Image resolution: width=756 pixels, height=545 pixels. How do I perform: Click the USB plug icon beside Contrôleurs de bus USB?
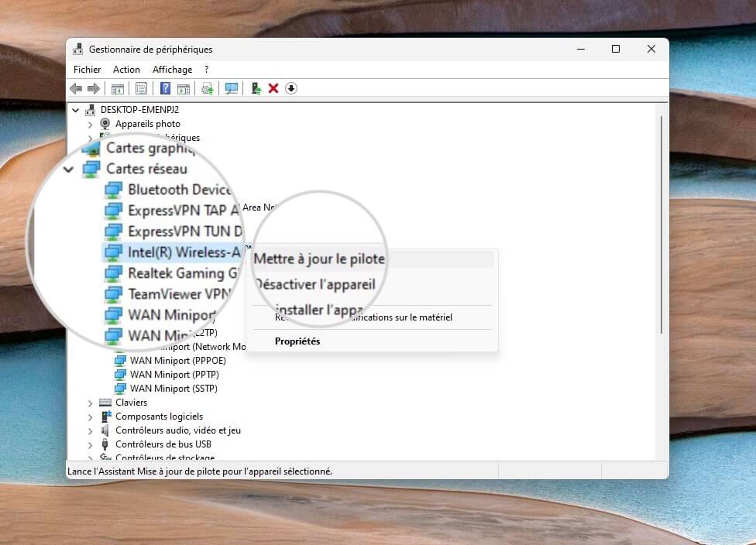[x=105, y=444]
